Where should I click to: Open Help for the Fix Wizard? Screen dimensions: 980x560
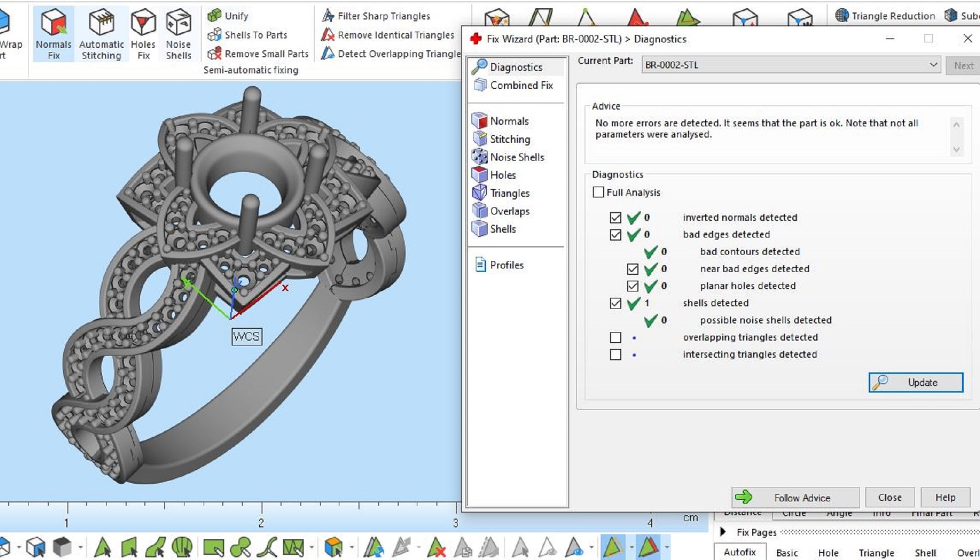click(x=945, y=498)
